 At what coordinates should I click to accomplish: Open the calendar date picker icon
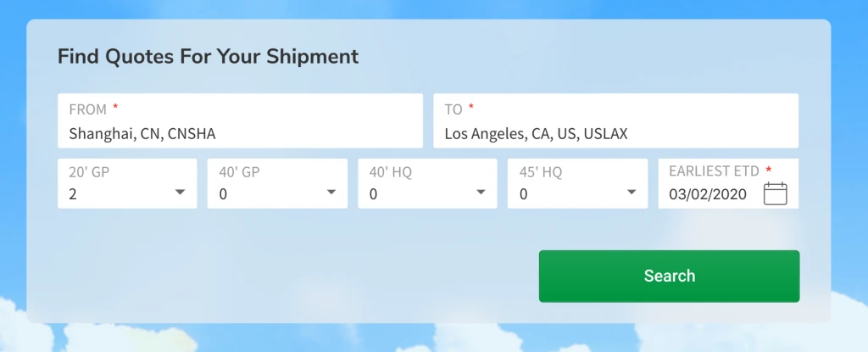click(775, 194)
